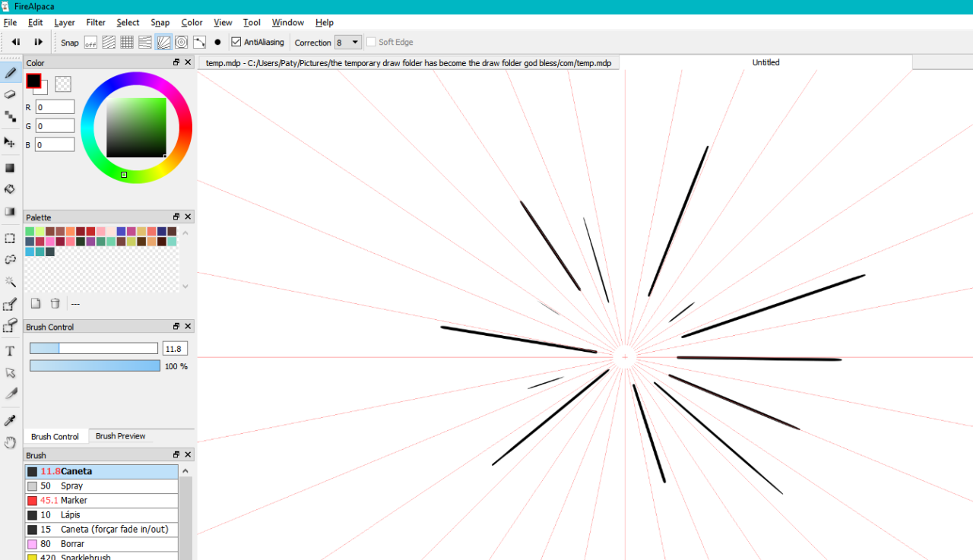Select the Spray brush
The width and height of the screenshot is (973, 560).
tap(102, 486)
